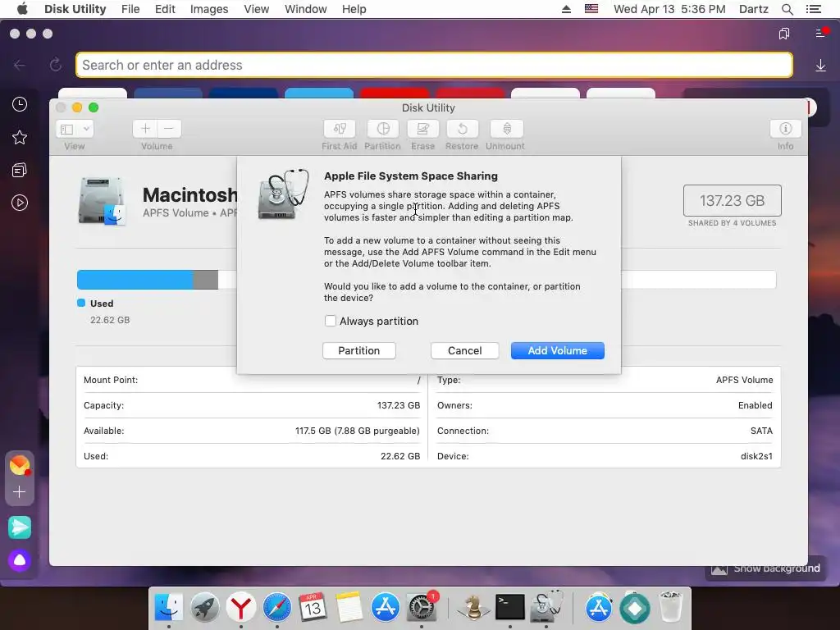Click the eject icon in menu bar
This screenshot has width=840, height=630.
point(566,9)
